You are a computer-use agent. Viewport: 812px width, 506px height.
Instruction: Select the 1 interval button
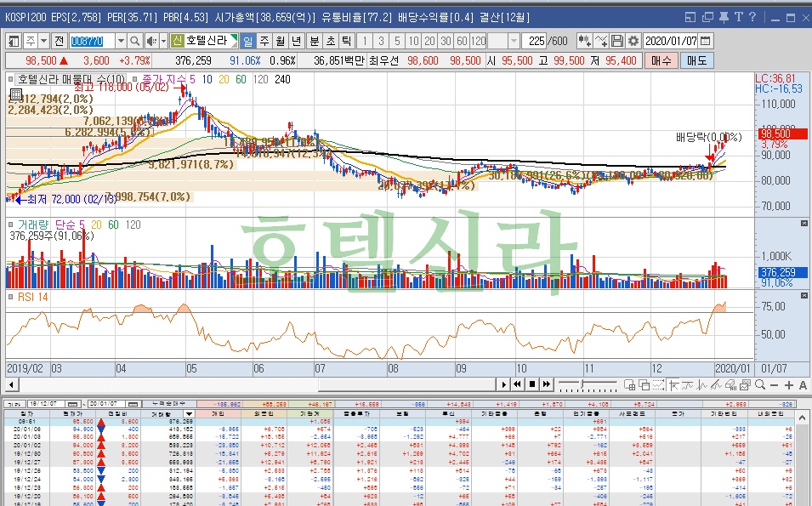pyautogui.click(x=365, y=41)
